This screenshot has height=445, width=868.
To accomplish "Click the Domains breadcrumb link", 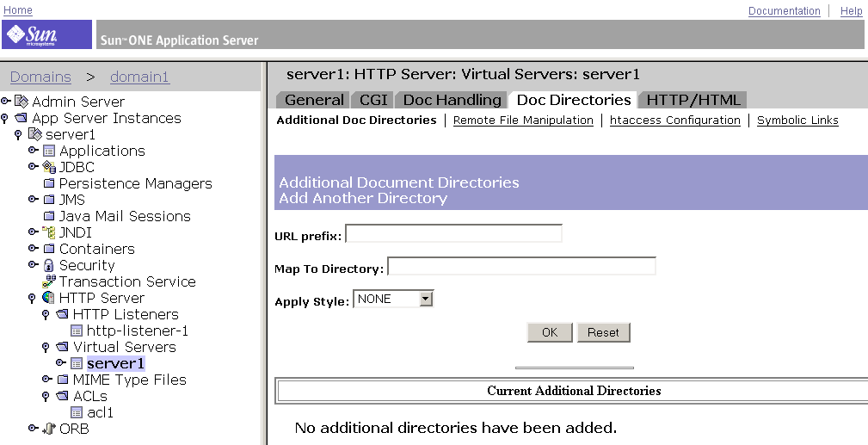I will pos(40,77).
